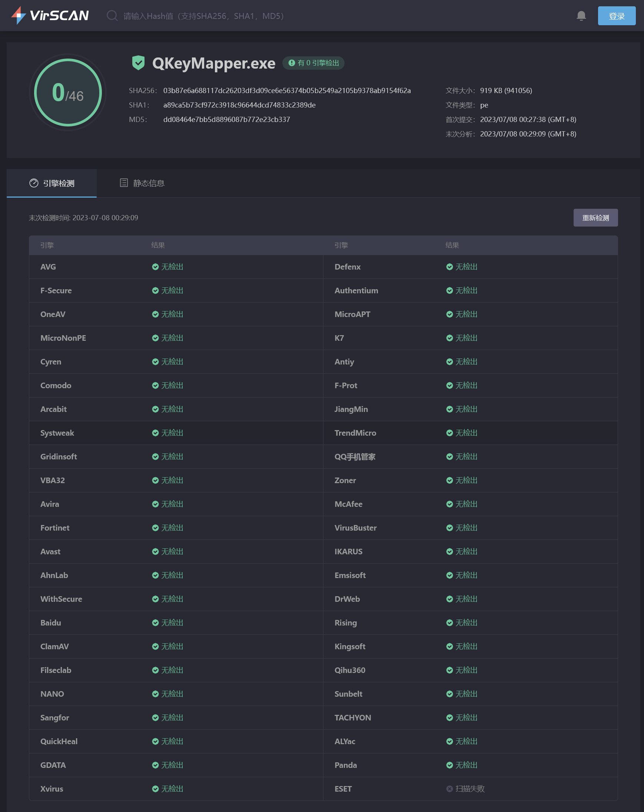This screenshot has height=812, width=644.
Task: Click first submission time 00:27:38
Action: pos(528,119)
